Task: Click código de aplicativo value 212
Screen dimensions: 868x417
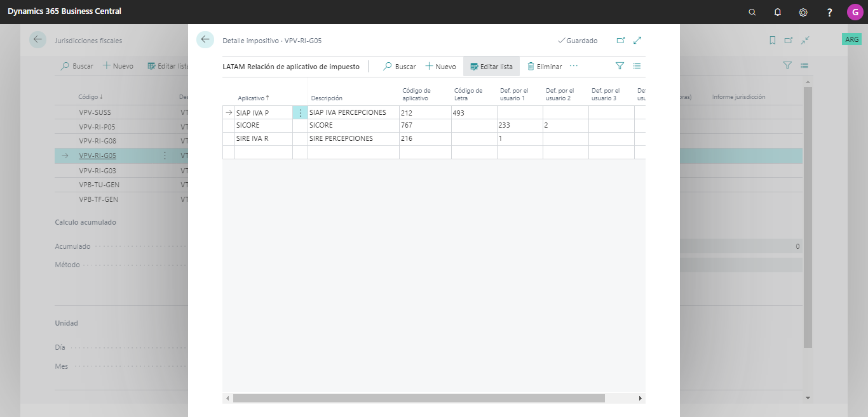Action: pos(425,112)
